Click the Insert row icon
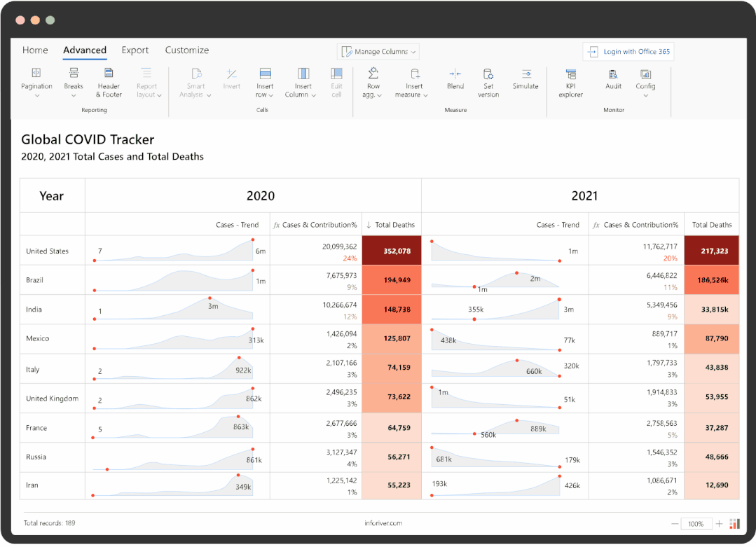756x547 pixels. click(x=265, y=74)
